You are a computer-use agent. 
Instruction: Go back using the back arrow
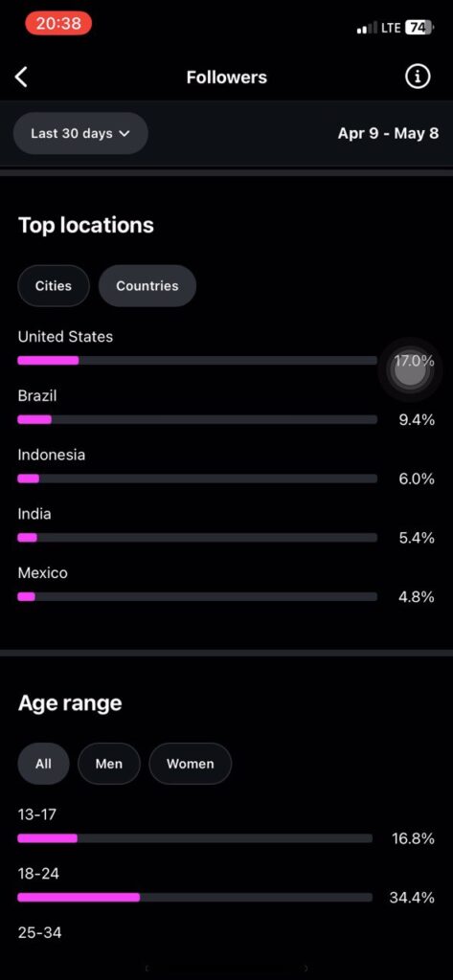tap(21, 78)
